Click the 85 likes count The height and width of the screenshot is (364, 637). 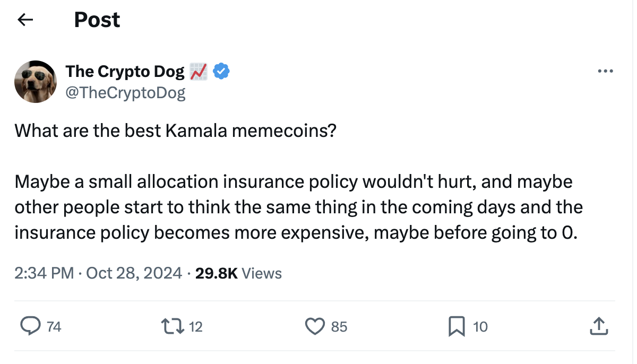[339, 327]
